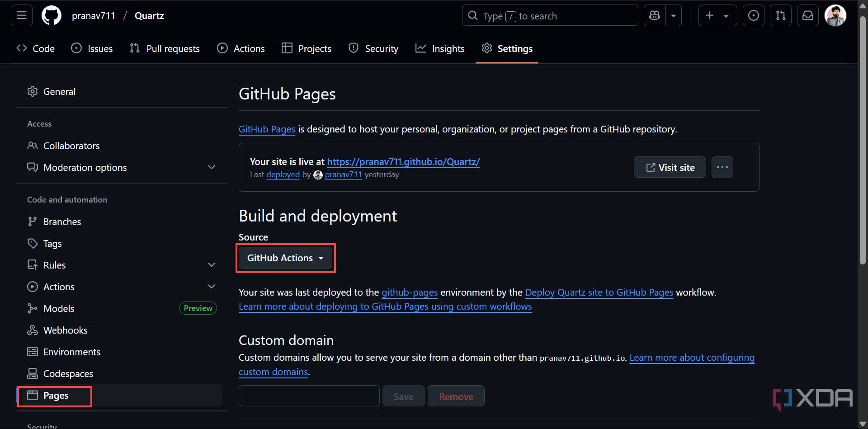Open the GitHub Actions source dropdown
Viewport: 868px width, 429px height.
pyautogui.click(x=285, y=258)
